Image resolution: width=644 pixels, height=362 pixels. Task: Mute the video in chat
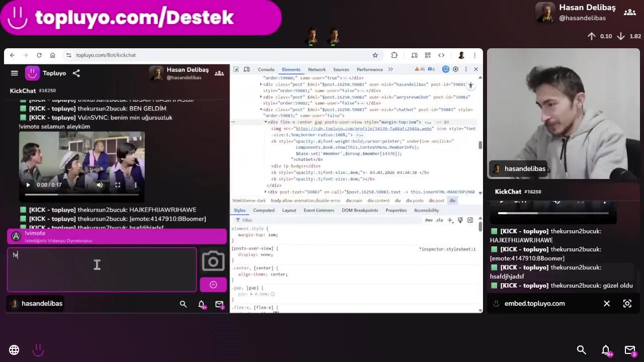pos(100,185)
